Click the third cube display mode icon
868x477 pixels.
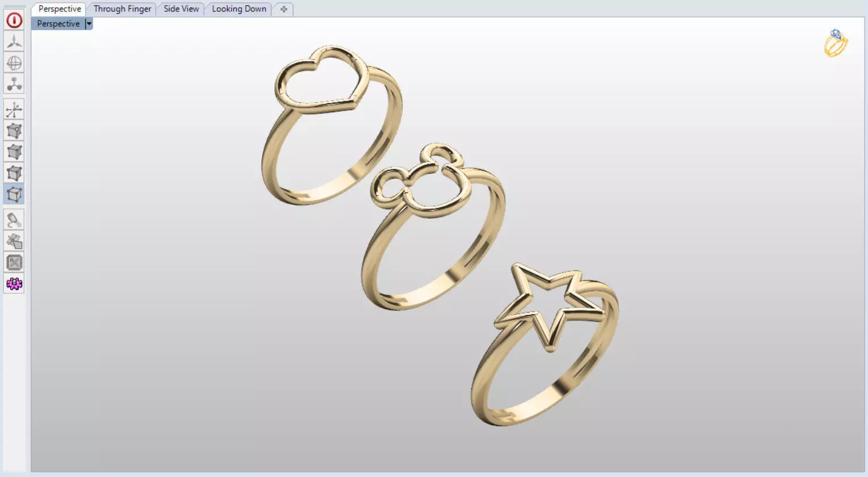tap(14, 173)
